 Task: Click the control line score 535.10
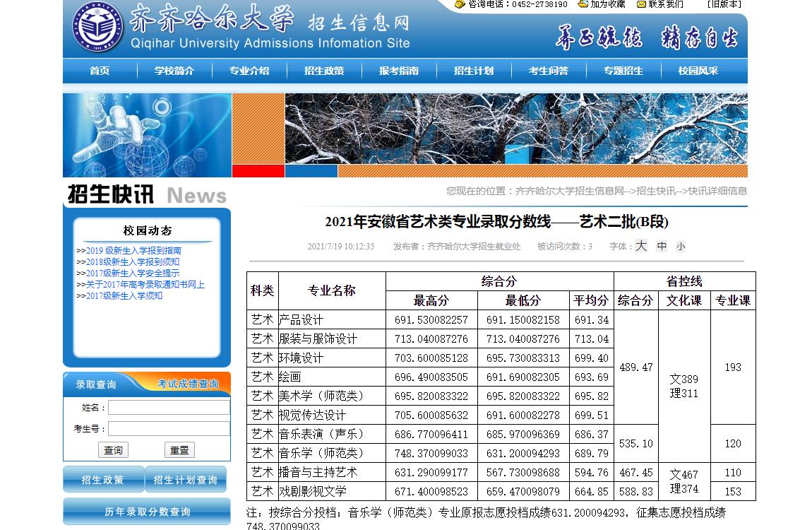point(636,444)
